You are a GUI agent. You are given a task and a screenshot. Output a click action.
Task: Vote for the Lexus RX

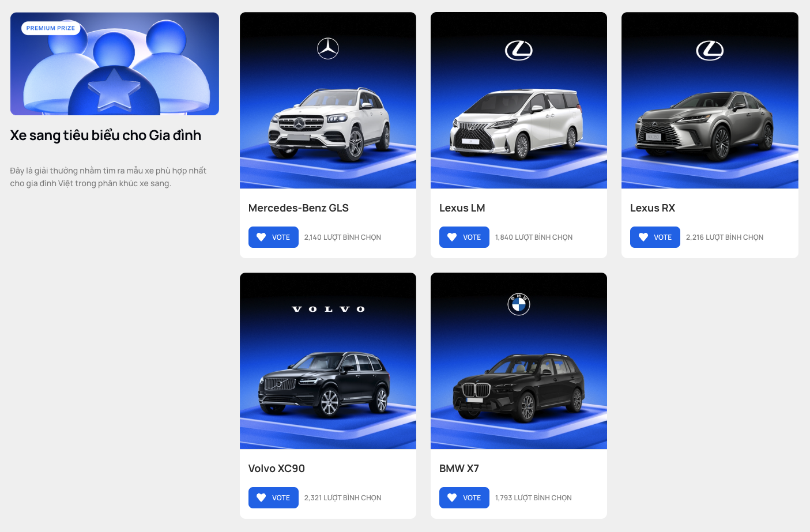point(655,237)
